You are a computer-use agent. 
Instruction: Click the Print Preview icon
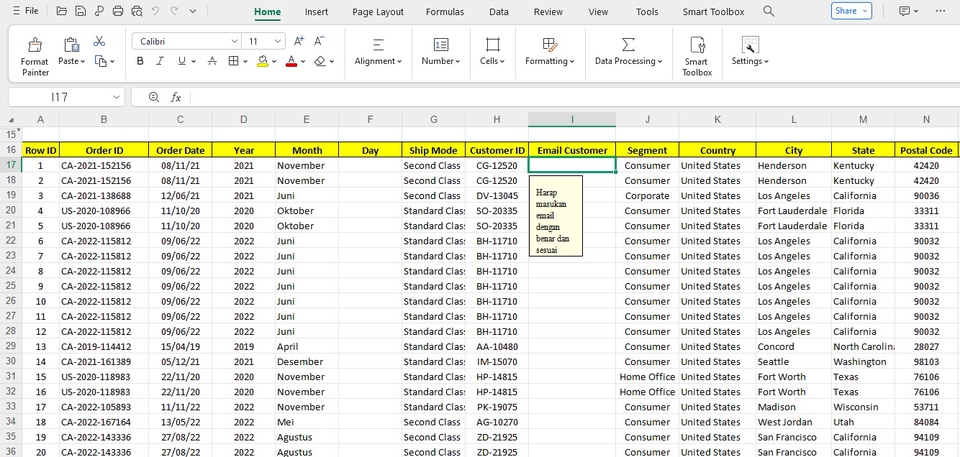(x=137, y=11)
